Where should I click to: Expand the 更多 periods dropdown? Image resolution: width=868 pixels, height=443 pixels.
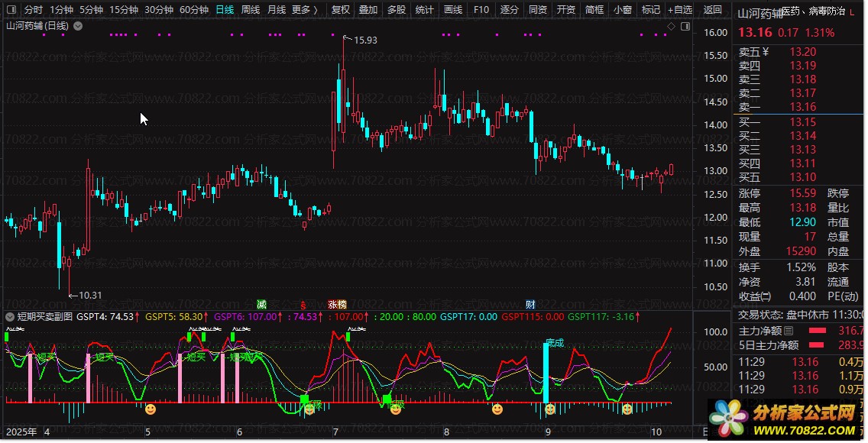tap(305, 10)
